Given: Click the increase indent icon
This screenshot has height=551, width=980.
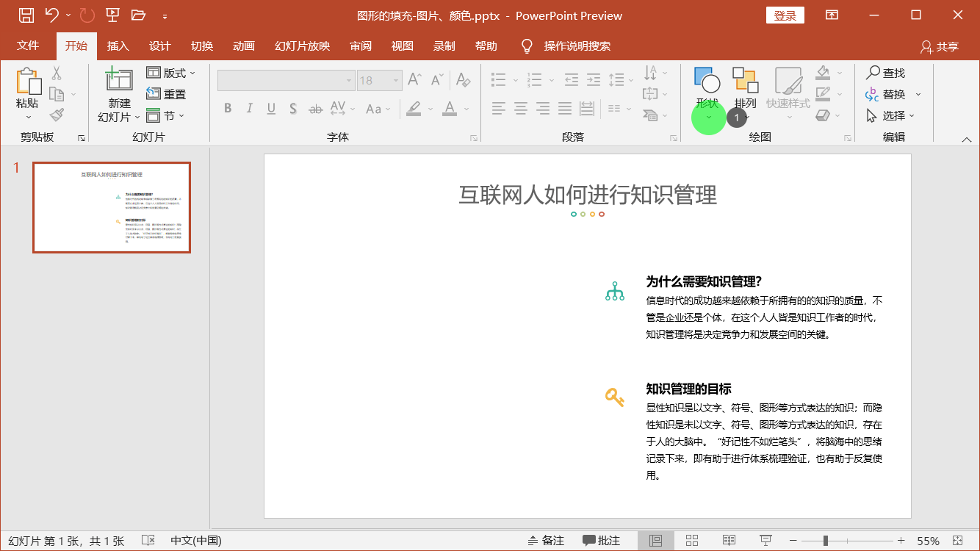Looking at the screenshot, I should point(594,79).
